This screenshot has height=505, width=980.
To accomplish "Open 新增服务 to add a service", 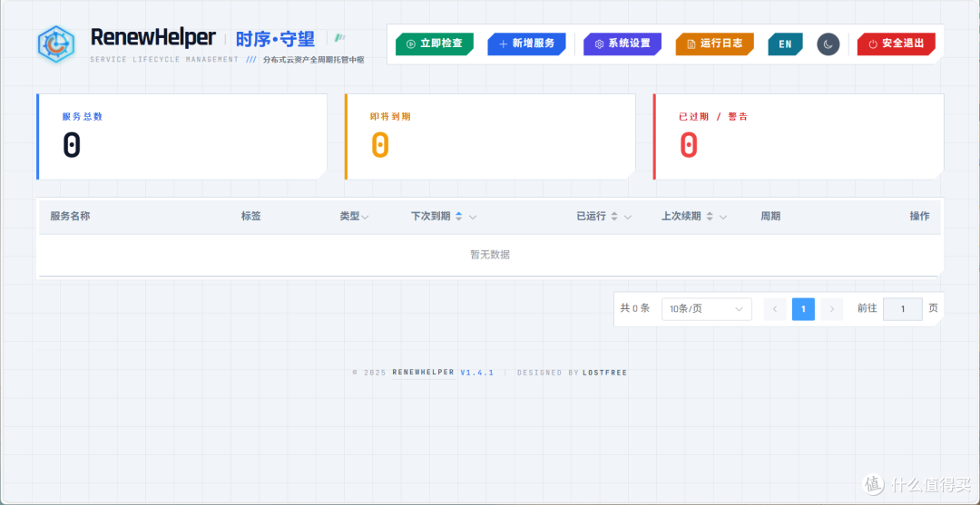I will 526,44.
